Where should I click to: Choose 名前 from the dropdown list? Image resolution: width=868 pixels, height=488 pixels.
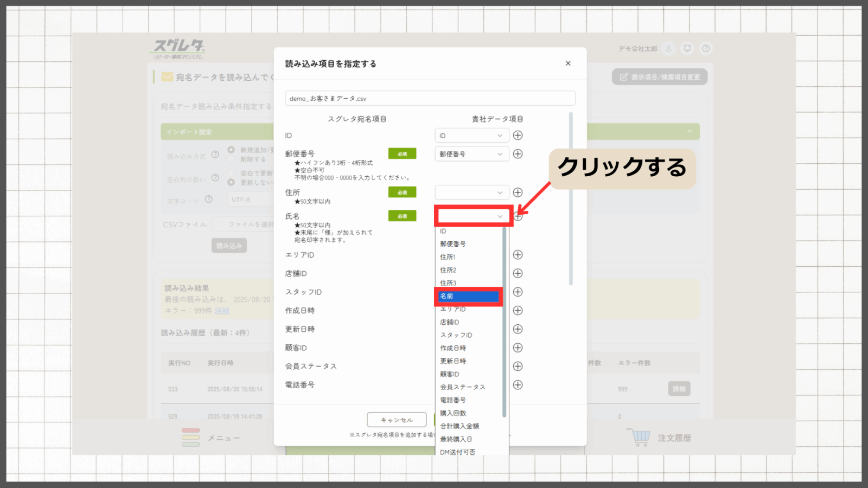pyautogui.click(x=469, y=297)
